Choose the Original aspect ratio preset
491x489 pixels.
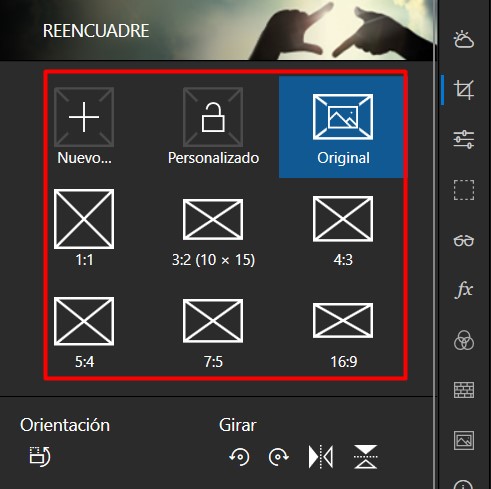[x=341, y=127]
